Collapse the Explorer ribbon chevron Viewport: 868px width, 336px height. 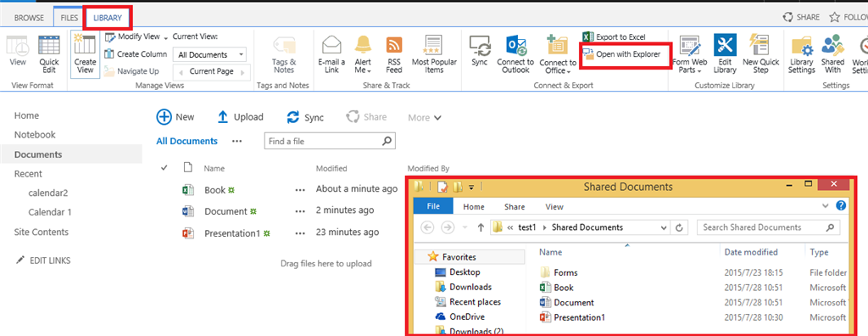tap(826, 206)
